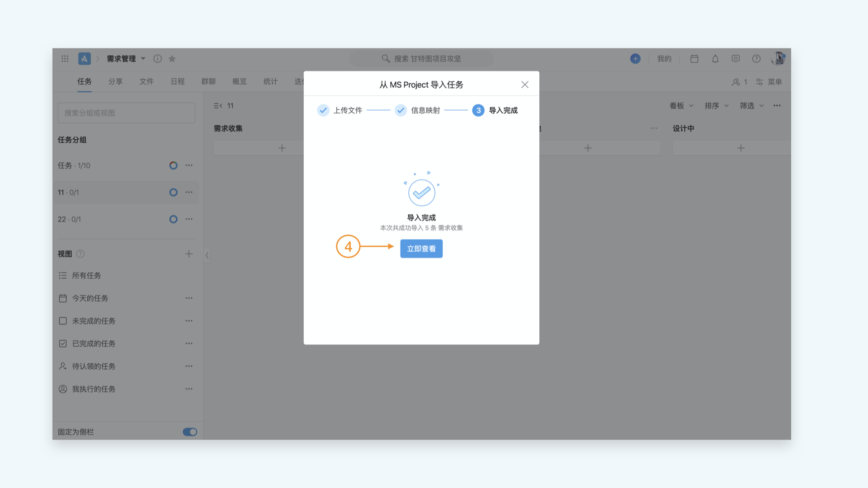Viewport: 868px width, 488px height.
Task: Open more options for 22 · 0/1 group
Action: coord(189,219)
